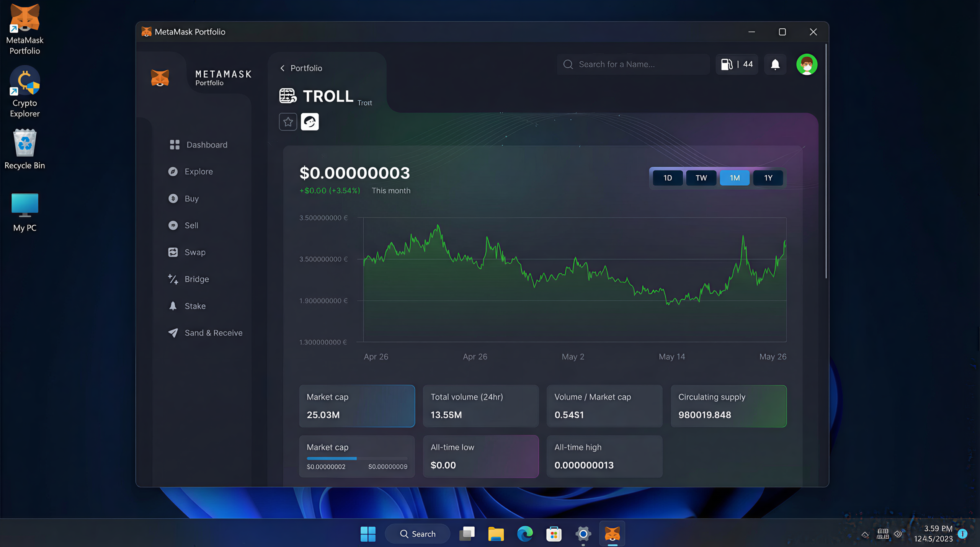
Task: Click the white face icon beside the star
Action: click(x=310, y=122)
